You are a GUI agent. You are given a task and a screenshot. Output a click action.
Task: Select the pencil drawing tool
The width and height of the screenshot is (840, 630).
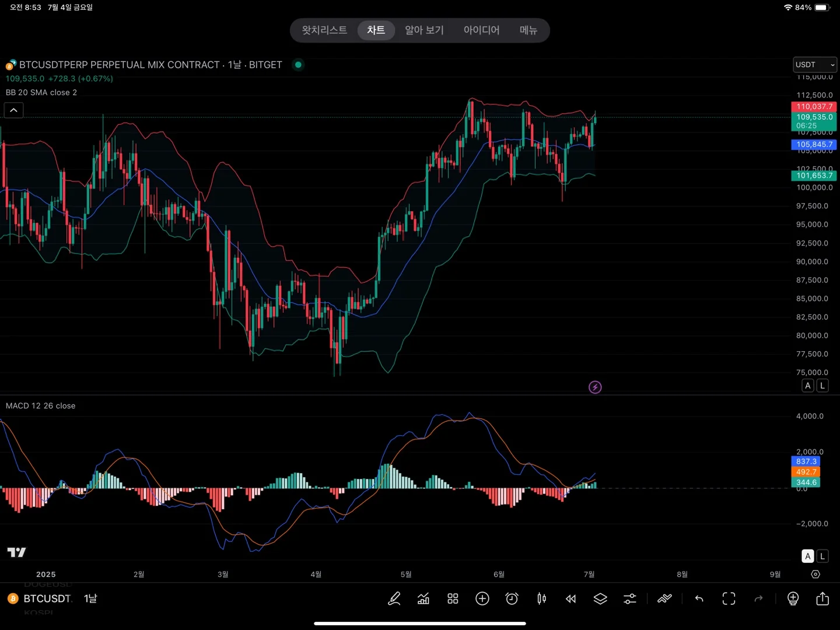(x=394, y=598)
